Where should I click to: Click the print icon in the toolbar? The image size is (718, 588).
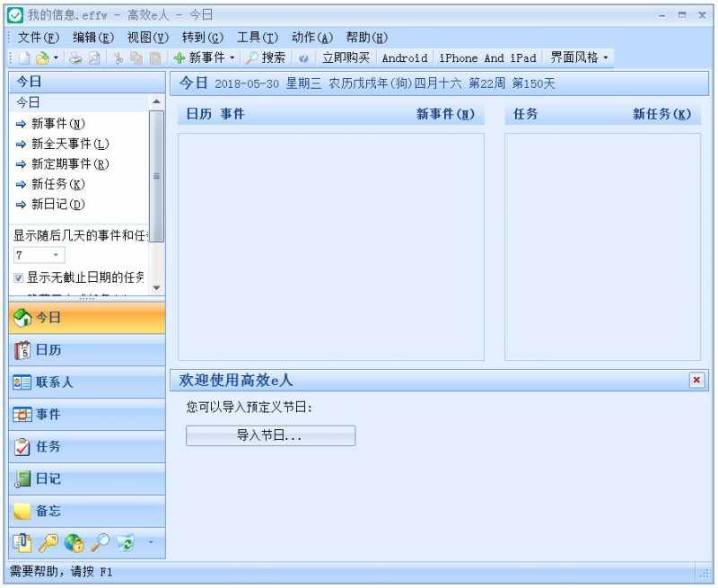[74, 58]
